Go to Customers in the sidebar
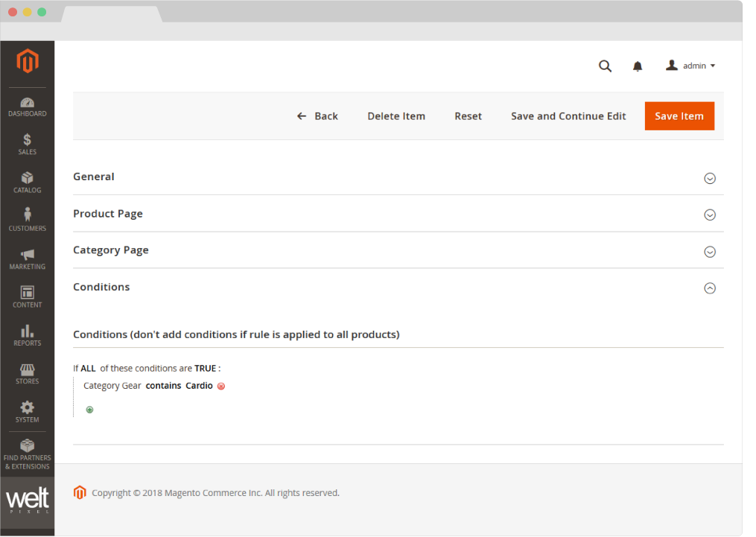This screenshot has height=537, width=756. pos(28,220)
